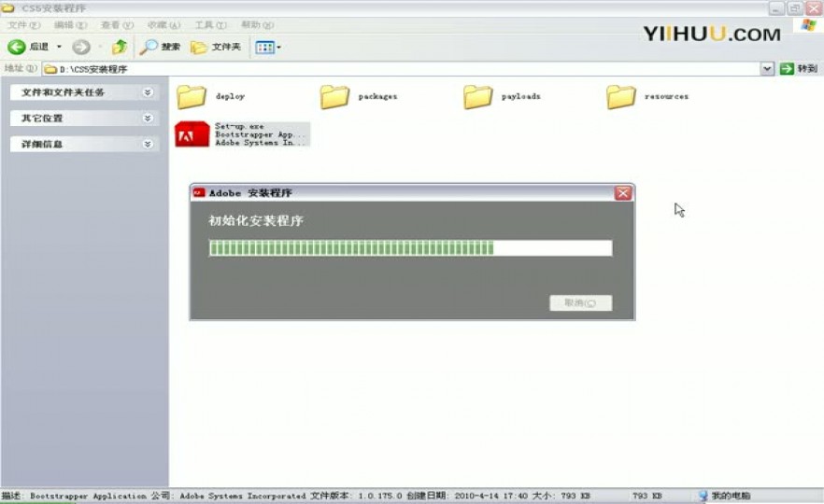This screenshot has width=824, height=504.
Task: Click the resources folder name label
Action: click(666, 97)
